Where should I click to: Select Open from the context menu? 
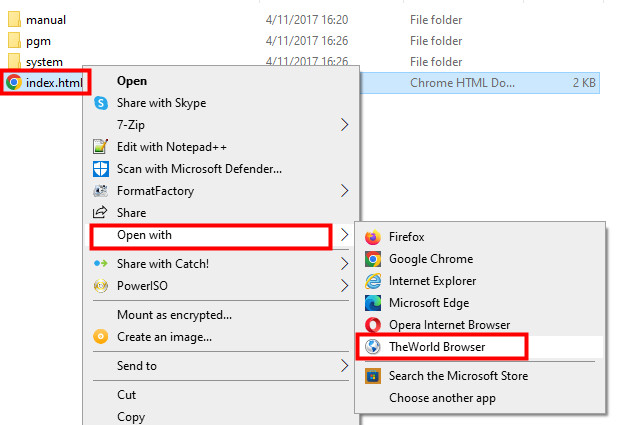[132, 81]
